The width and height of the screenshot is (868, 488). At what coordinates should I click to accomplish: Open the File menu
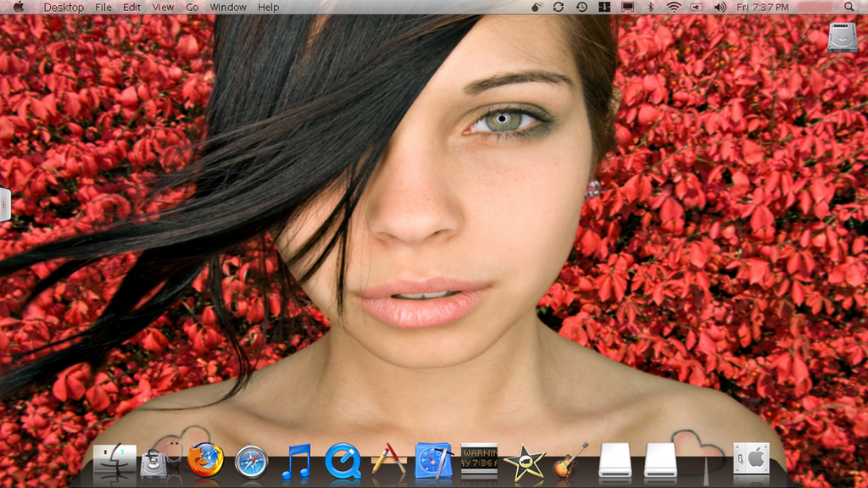click(x=103, y=7)
